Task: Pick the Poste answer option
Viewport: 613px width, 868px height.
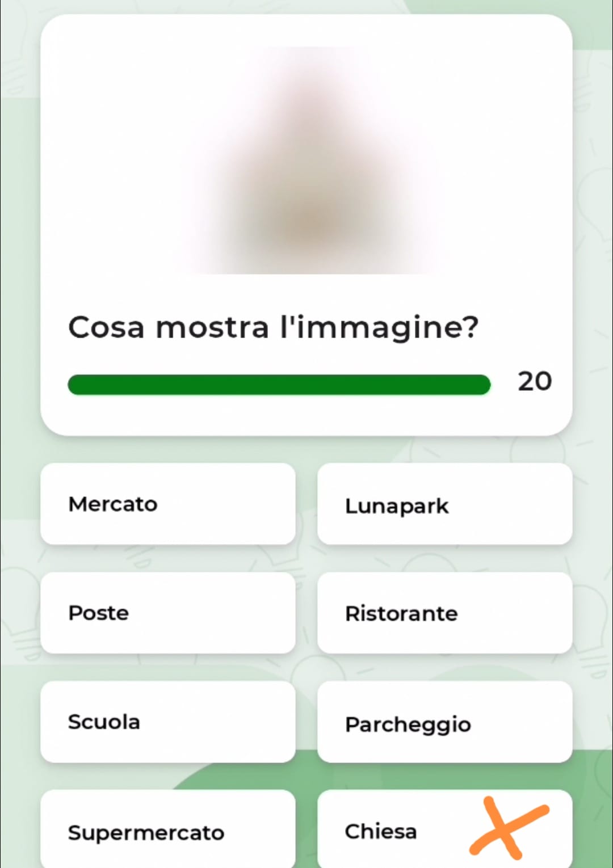Action: pos(168,613)
